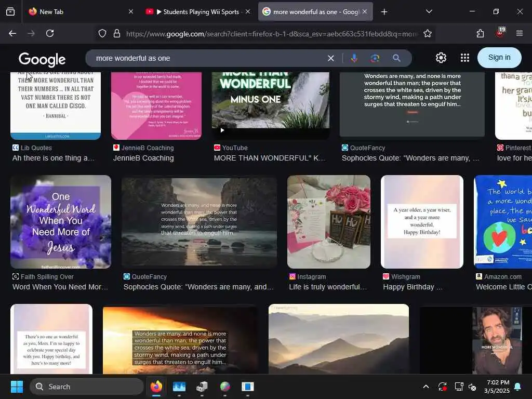
Task: Open the red extension badge showing 19
Action: 500,33
